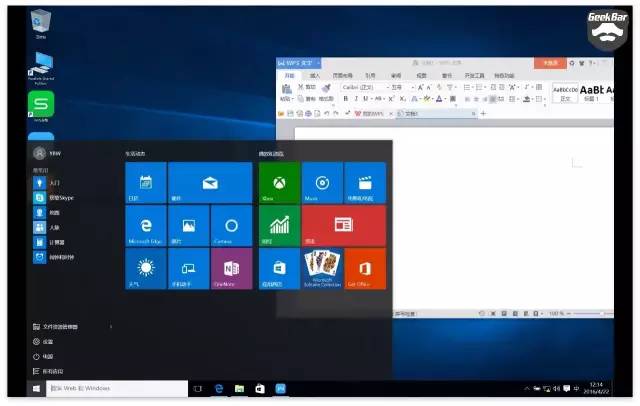Open the Store tile with shopping bag

(x=280, y=268)
